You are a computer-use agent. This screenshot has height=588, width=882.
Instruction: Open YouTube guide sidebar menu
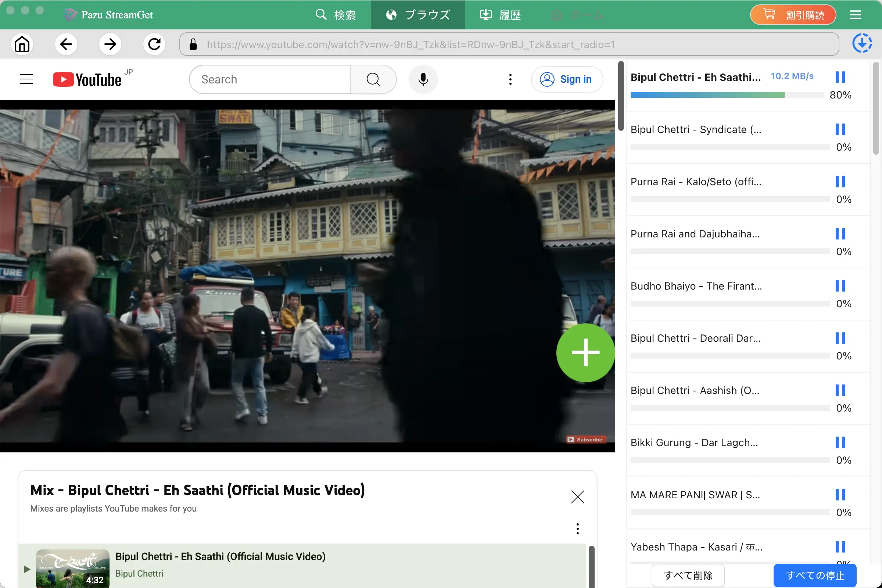[x=26, y=79]
